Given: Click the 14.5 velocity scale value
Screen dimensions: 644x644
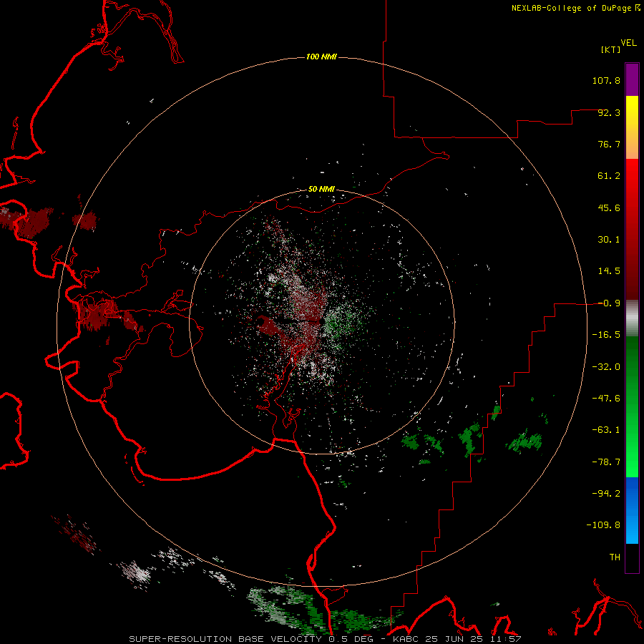Looking at the screenshot, I should coord(609,271).
